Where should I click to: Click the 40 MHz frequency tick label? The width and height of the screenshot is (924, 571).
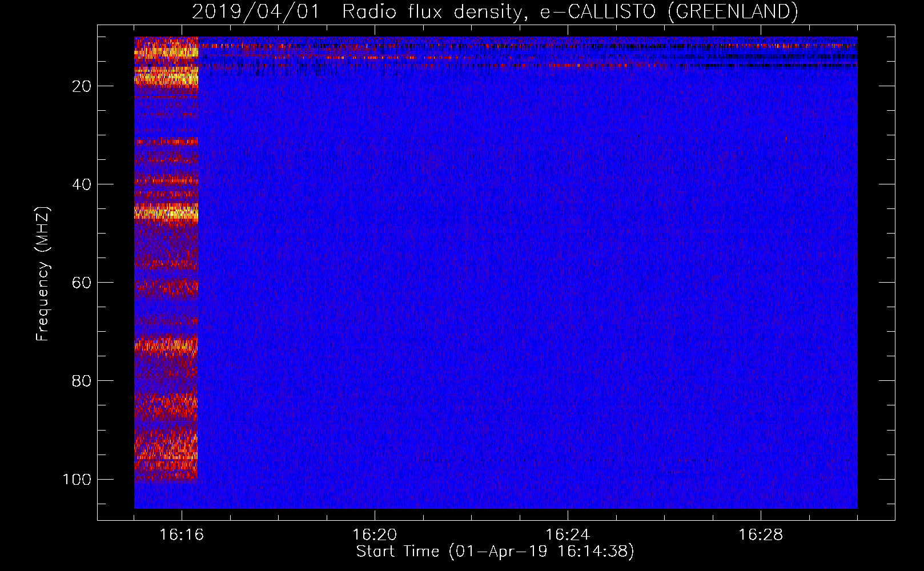(82, 184)
